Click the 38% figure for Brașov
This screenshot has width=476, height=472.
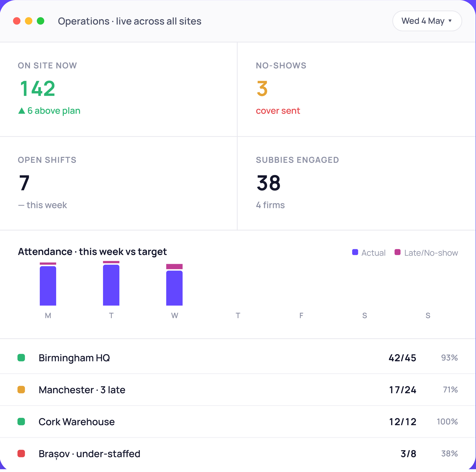click(449, 453)
